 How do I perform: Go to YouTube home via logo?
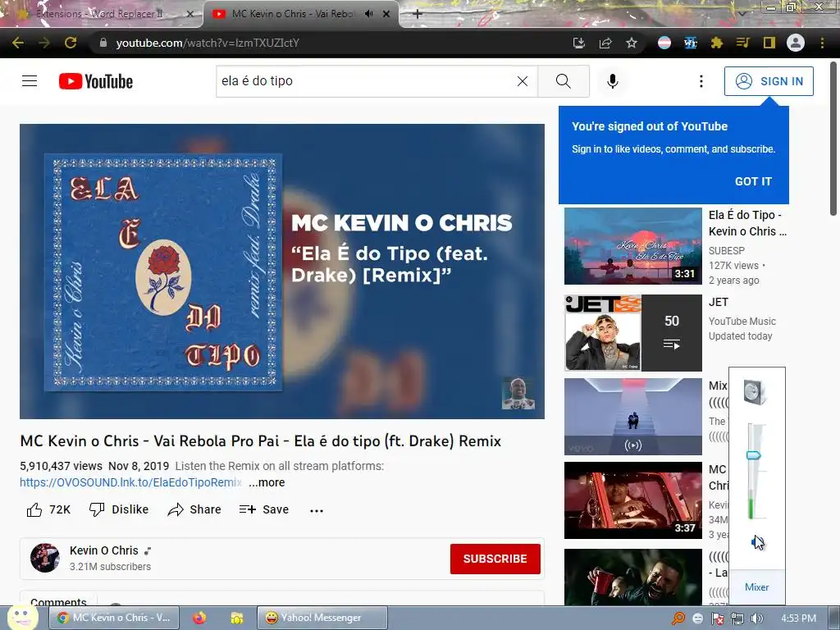[96, 81]
